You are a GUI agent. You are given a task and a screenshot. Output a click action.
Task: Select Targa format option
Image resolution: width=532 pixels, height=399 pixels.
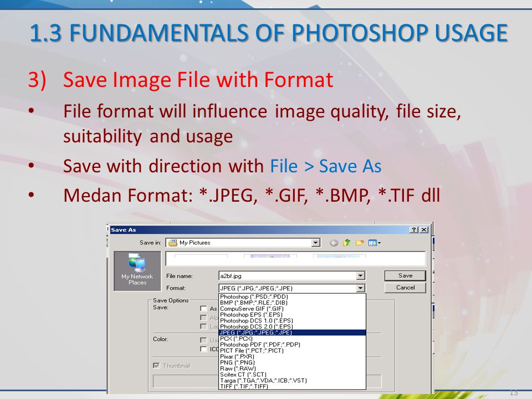coord(292,380)
